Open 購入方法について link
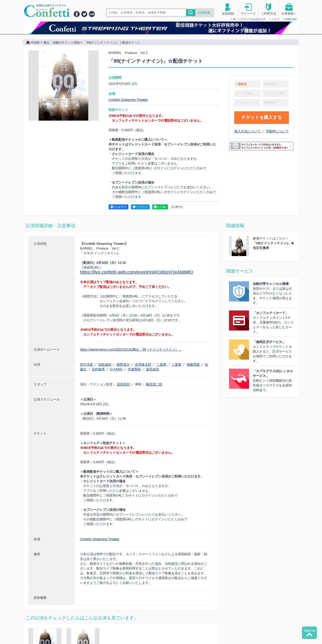 (x=248, y=131)
